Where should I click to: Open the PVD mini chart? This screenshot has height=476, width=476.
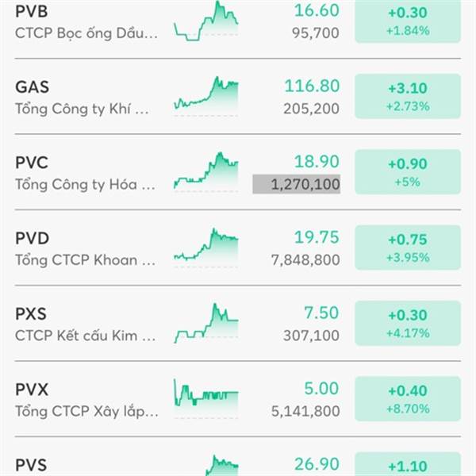click(205, 248)
